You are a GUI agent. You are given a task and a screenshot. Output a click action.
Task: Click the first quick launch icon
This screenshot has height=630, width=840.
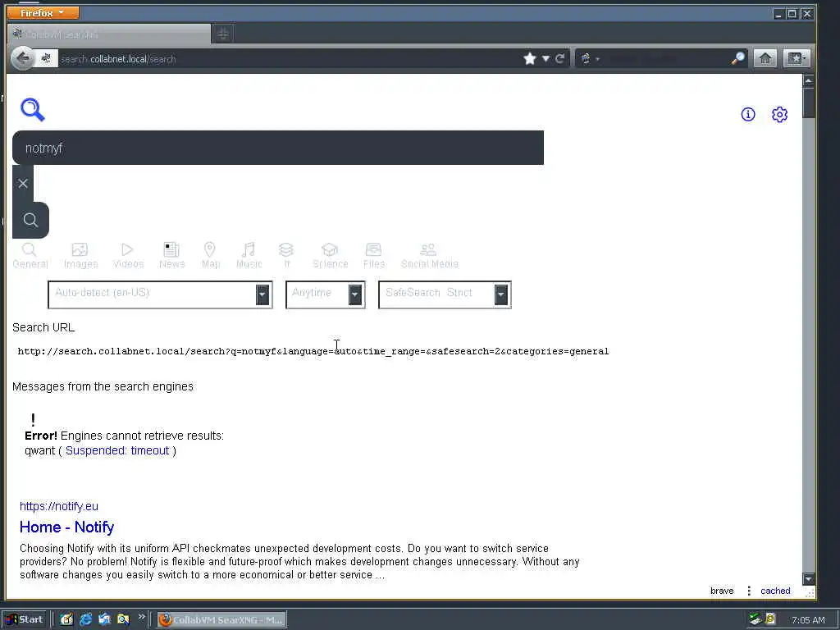66,620
